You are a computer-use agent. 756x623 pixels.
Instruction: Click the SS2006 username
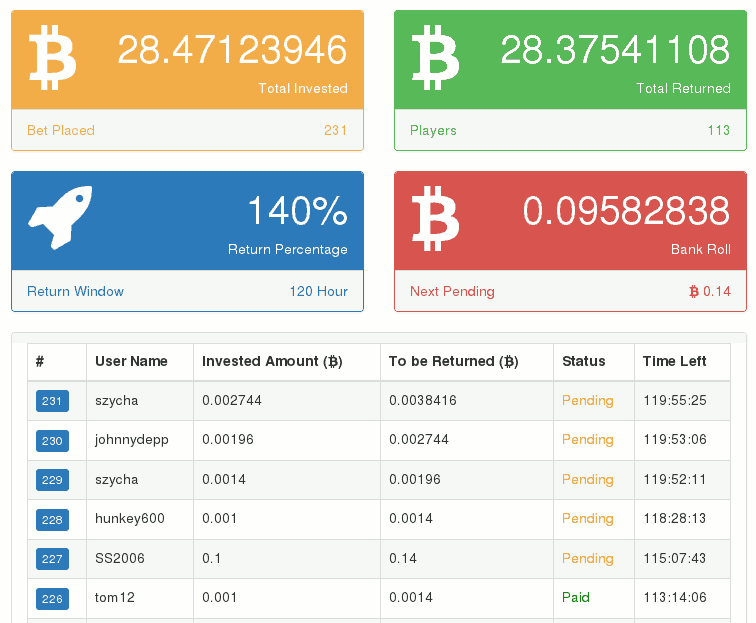pos(120,558)
